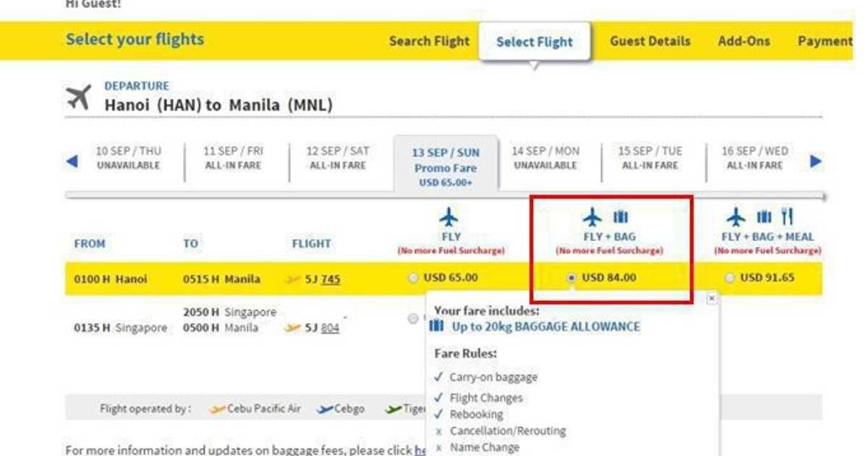868x456 pixels.
Task: Go to the Search Flight step
Action: [430, 41]
